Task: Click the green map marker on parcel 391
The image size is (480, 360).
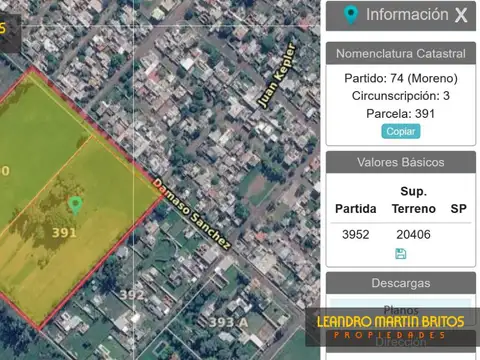Action: click(75, 205)
